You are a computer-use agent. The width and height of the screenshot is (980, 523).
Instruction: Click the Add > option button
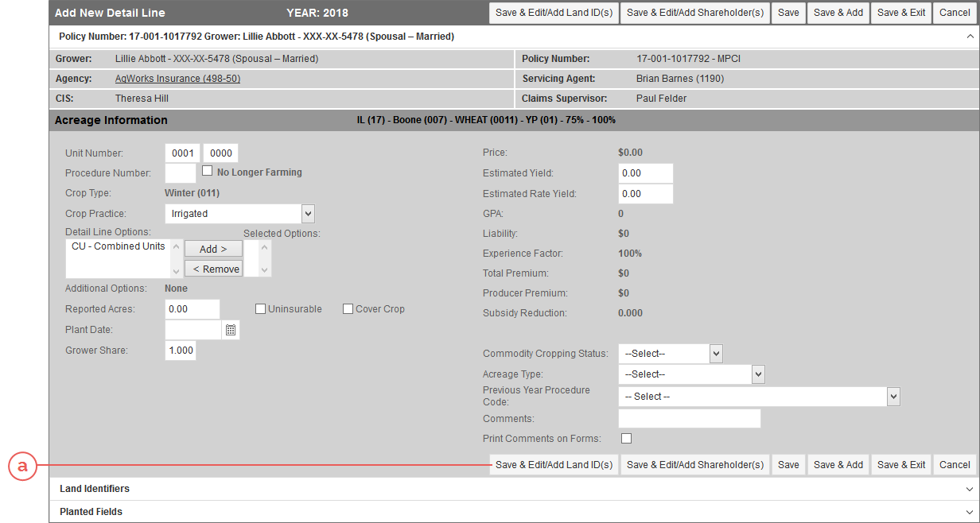click(x=213, y=248)
